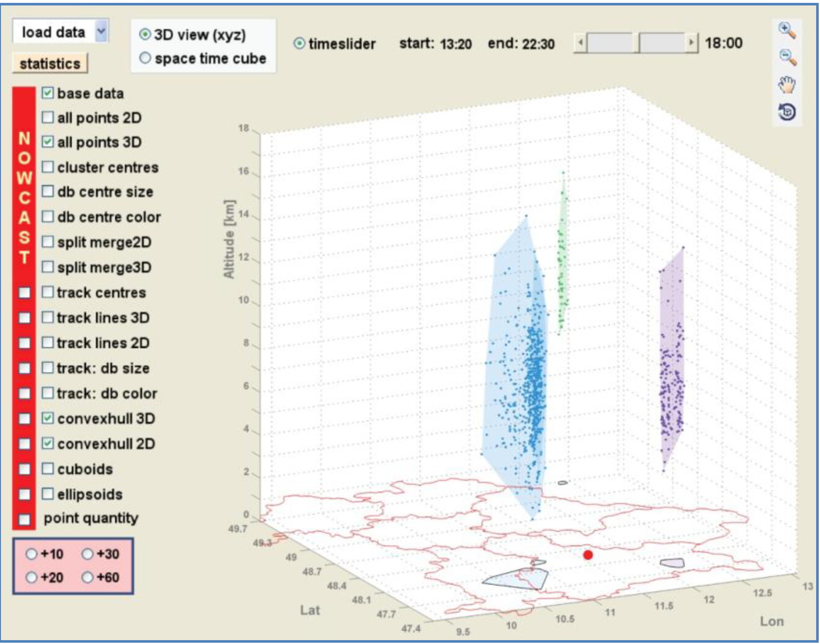Disable the convexhull 3D checkbox

click(x=47, y=418)
